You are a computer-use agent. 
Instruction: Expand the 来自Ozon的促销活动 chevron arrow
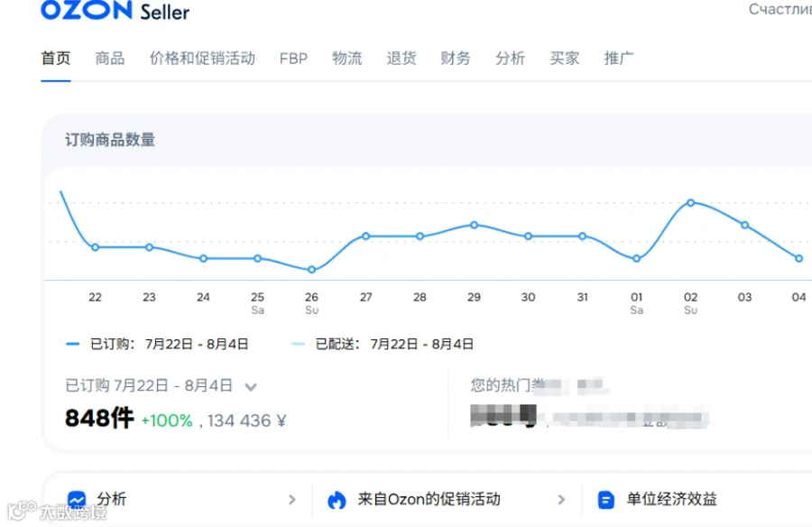[561, 500]
